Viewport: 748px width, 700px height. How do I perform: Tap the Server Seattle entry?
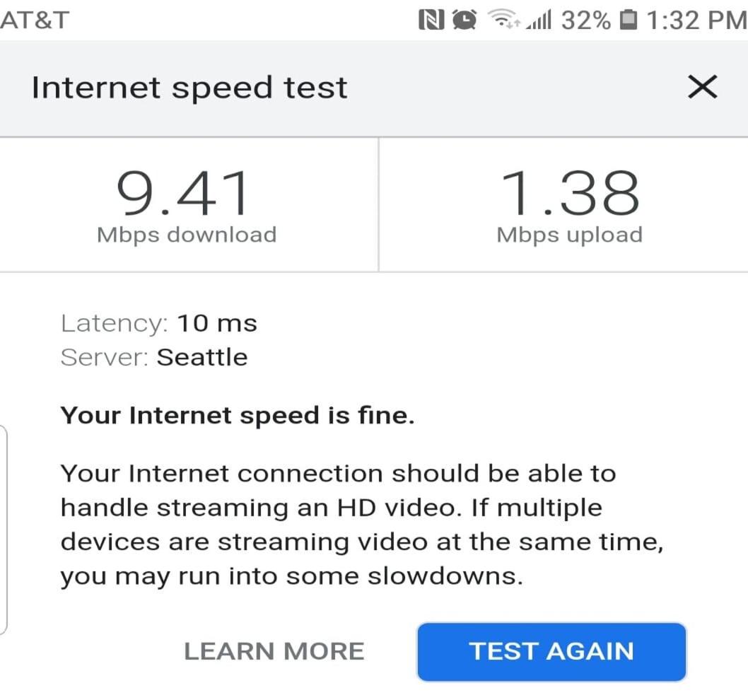tap(154, 357)
